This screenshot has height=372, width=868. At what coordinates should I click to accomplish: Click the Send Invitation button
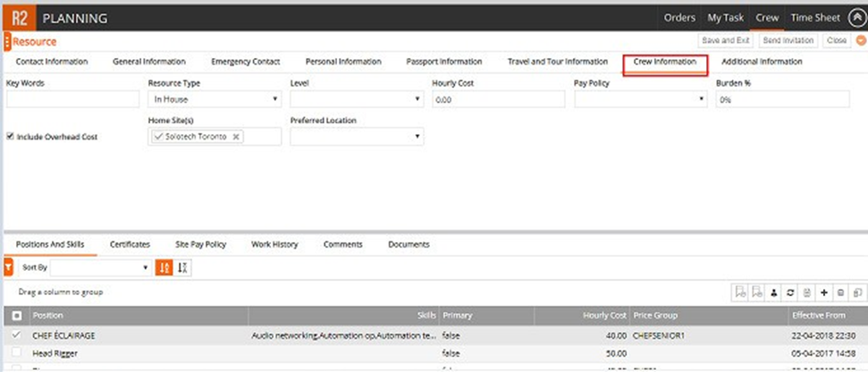click(789, 41)
